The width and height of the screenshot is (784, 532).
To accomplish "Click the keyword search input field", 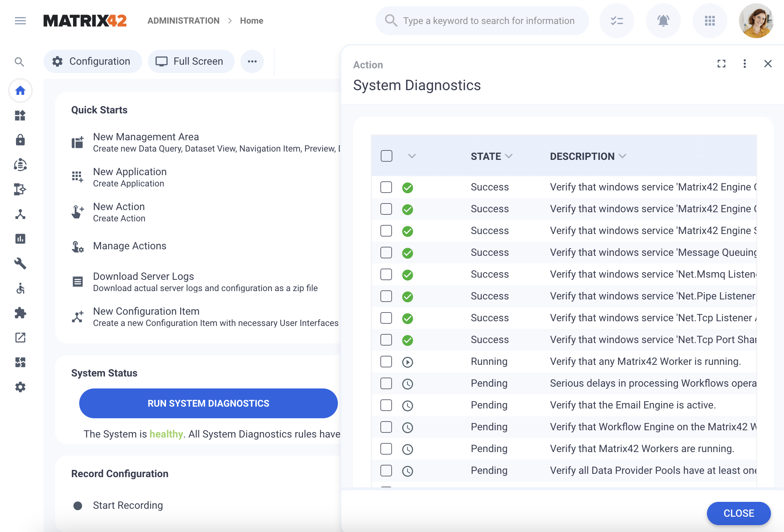I will [489, 21].
